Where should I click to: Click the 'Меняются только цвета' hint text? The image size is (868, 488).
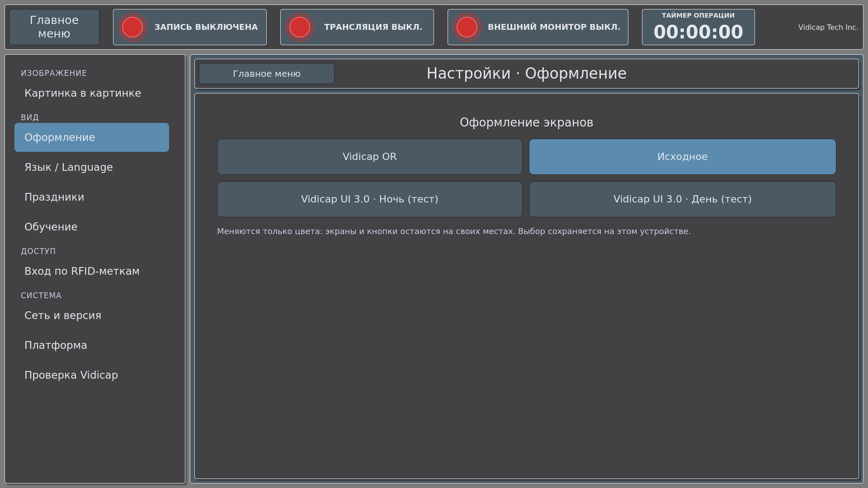pyautogui.click(x=454, y=231)
